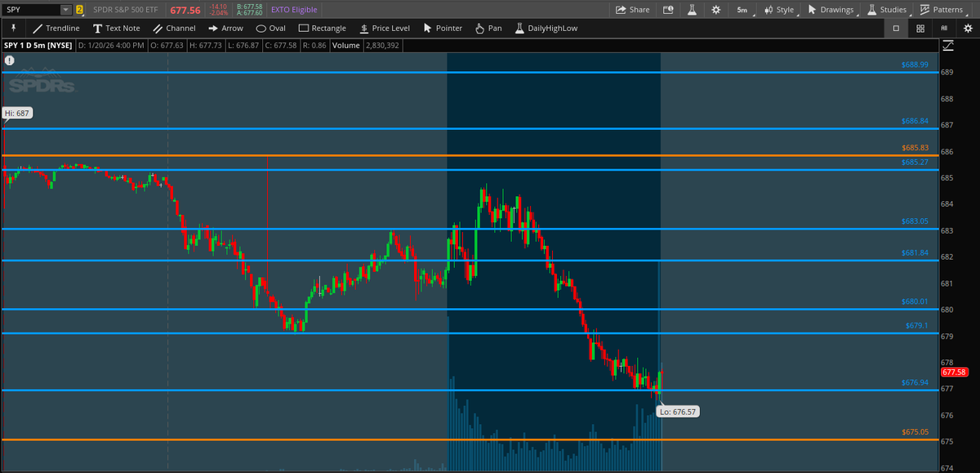Open grid settings gear on right
The width and height of the screenshot is (980, 473).
pos(967,28)
